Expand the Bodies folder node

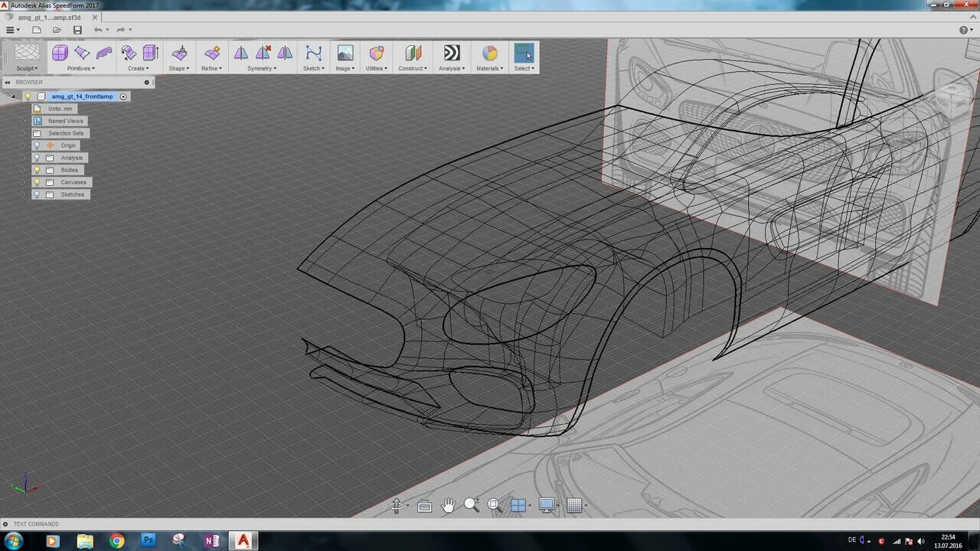pos(22,170)
